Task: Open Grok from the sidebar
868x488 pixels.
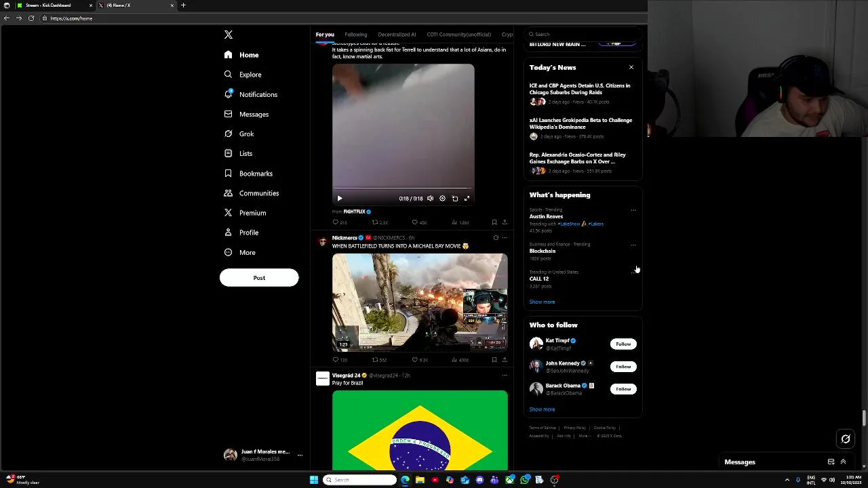Action: pos(239,134)
